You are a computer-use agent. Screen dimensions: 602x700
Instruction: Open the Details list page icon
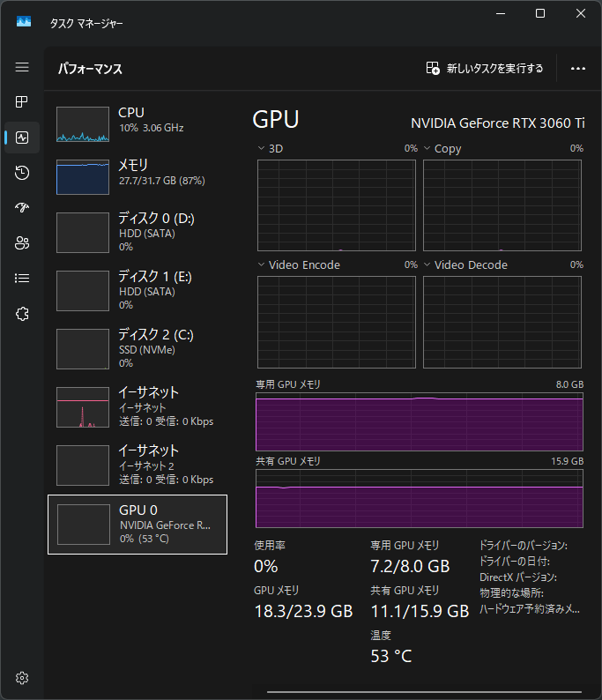(x=22, y=278)
